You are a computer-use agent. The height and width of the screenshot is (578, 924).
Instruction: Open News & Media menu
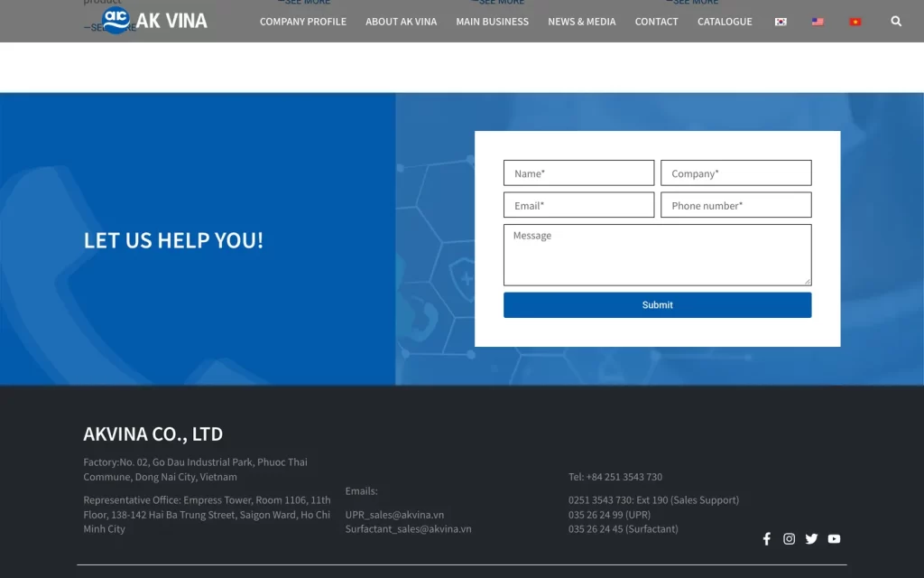(x=582, y=22)
